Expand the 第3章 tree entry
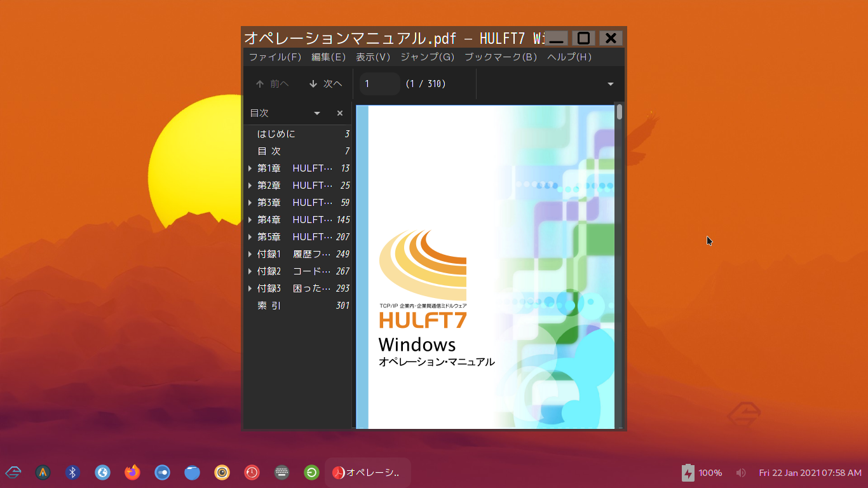The width and height of the screenshot is (868, 488). point(250,203)
